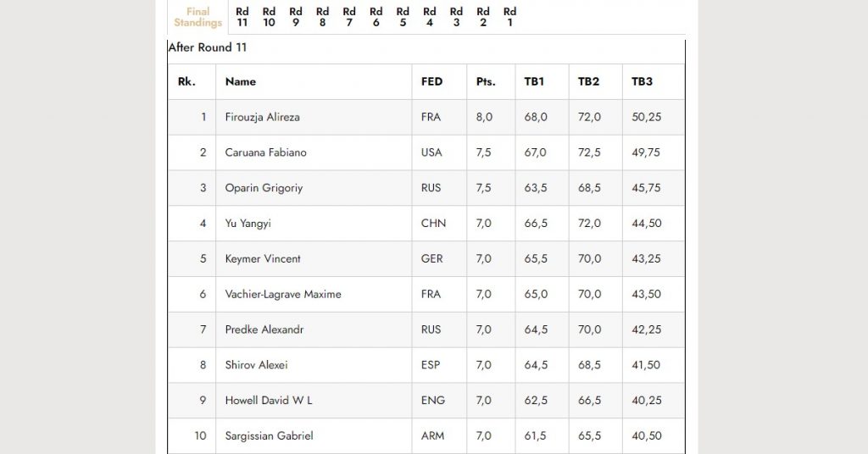Image resolution: width=868 pixels, height=454 pixels.
Task: Switch to Rd 5 tab
Action: [403, 17]
